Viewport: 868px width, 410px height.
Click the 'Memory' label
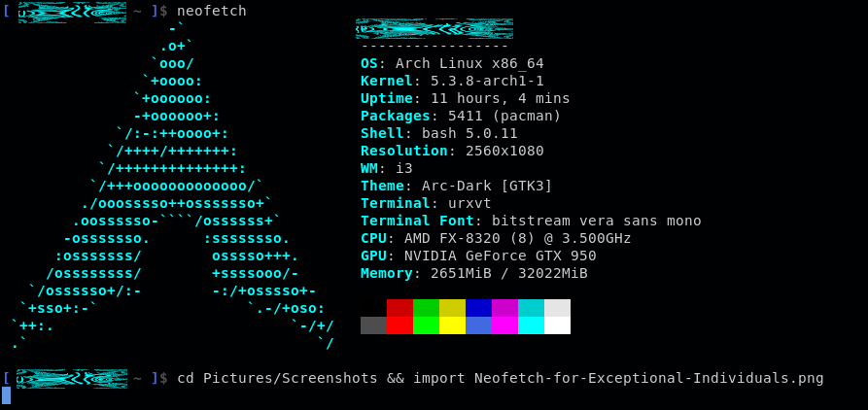click(387, 274)
